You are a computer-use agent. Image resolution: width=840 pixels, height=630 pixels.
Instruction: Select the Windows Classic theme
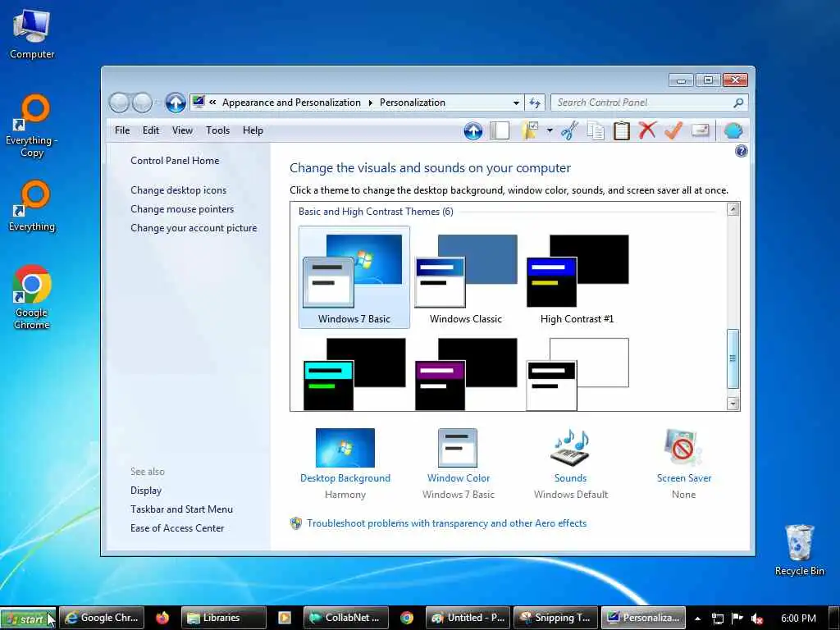pyautogui.click(x=466, y=279)
